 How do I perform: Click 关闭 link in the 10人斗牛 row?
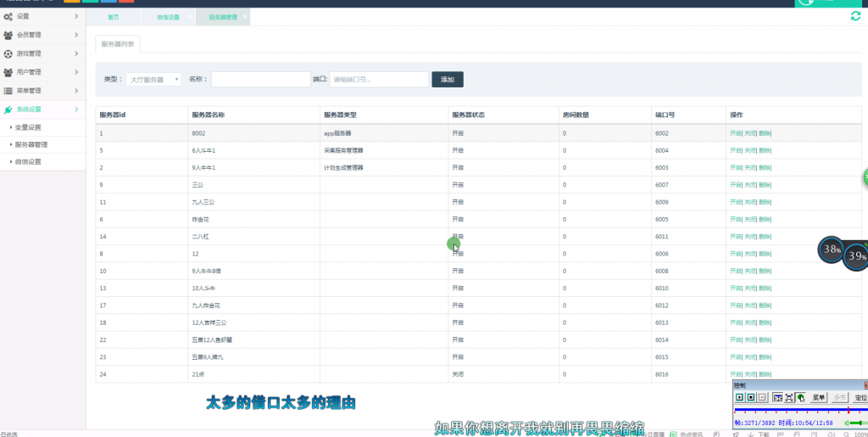[x=749, y=288]
